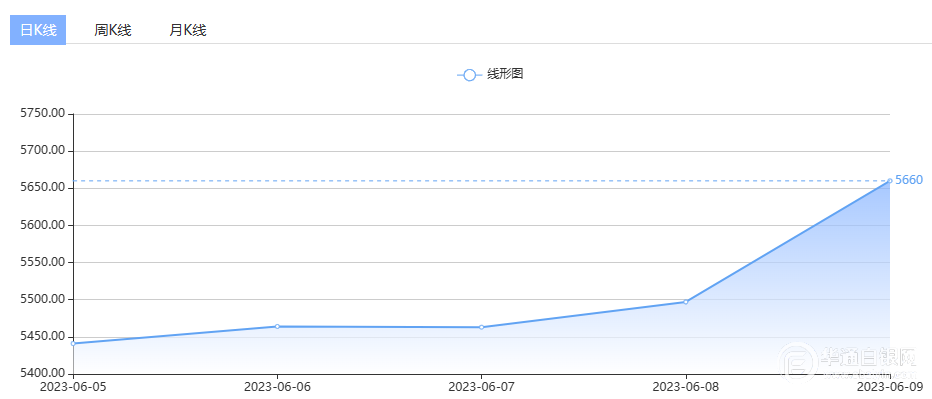Open the 周K线 tab
Image resolution: width=932 pixels, height=399 pixels.
[x=112, y=30]
